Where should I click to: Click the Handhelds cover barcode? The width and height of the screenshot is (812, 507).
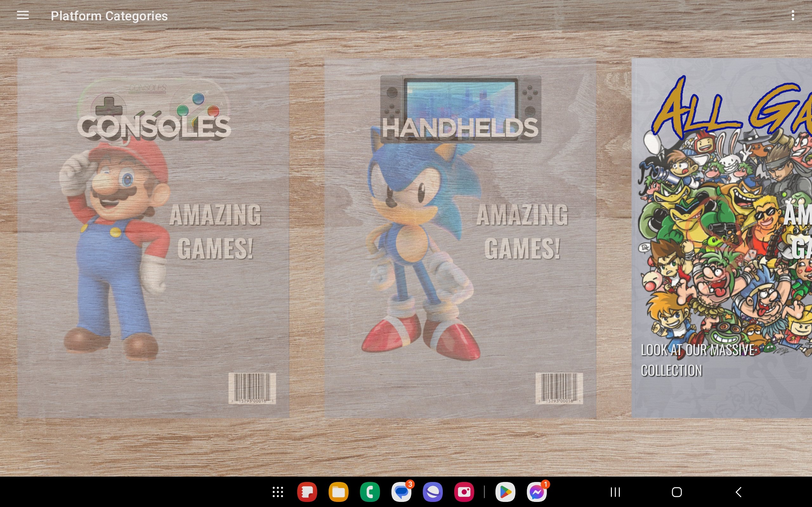[x=559, y=388]
